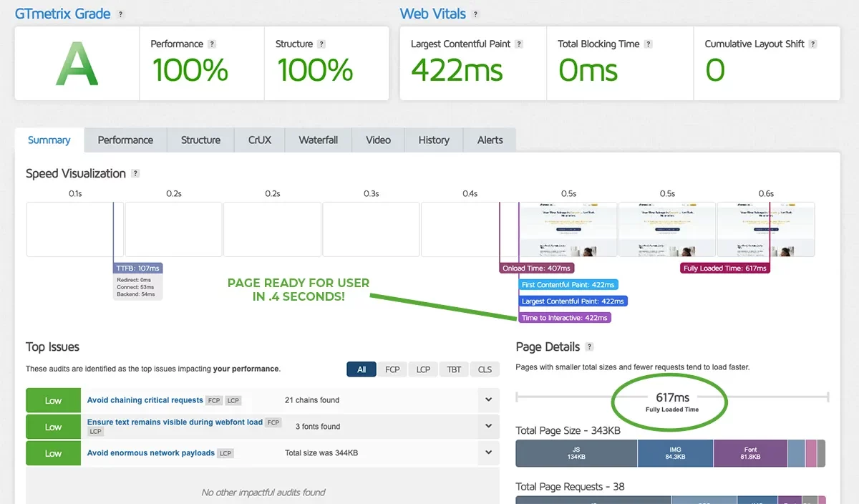Click JS segment of Total Page Size bar
This screenshot has height=504, width=859.
point(576,453)
